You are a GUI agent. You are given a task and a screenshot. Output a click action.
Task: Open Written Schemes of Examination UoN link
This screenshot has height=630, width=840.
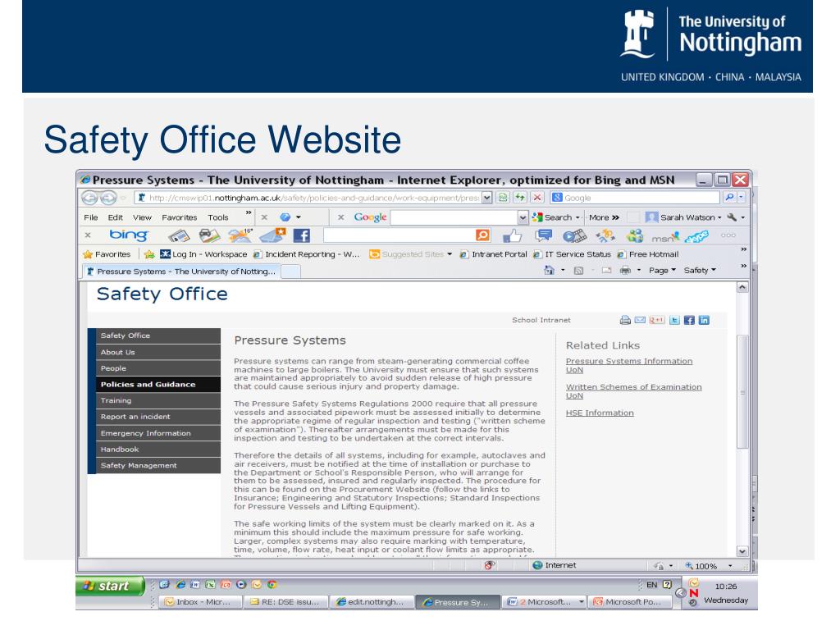(634, 391)
